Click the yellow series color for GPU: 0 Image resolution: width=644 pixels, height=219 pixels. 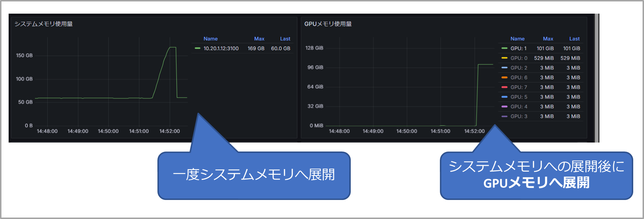tap(504, 58)
